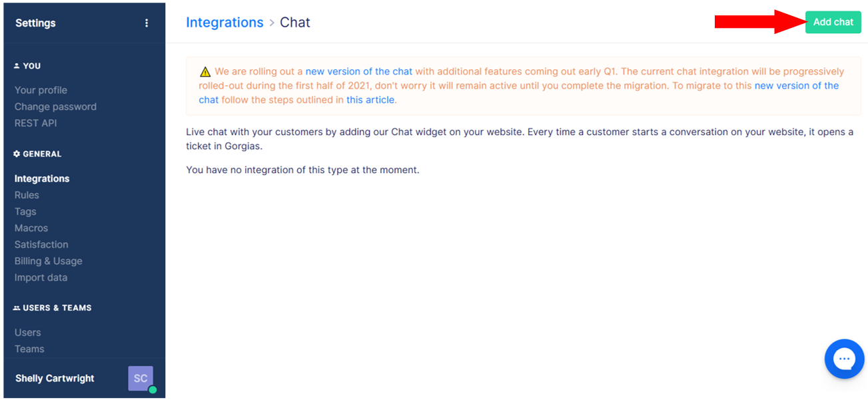Viewport: 868px width, 402px height.
Task: Click the SC user avatar
Action: [141, 378]
